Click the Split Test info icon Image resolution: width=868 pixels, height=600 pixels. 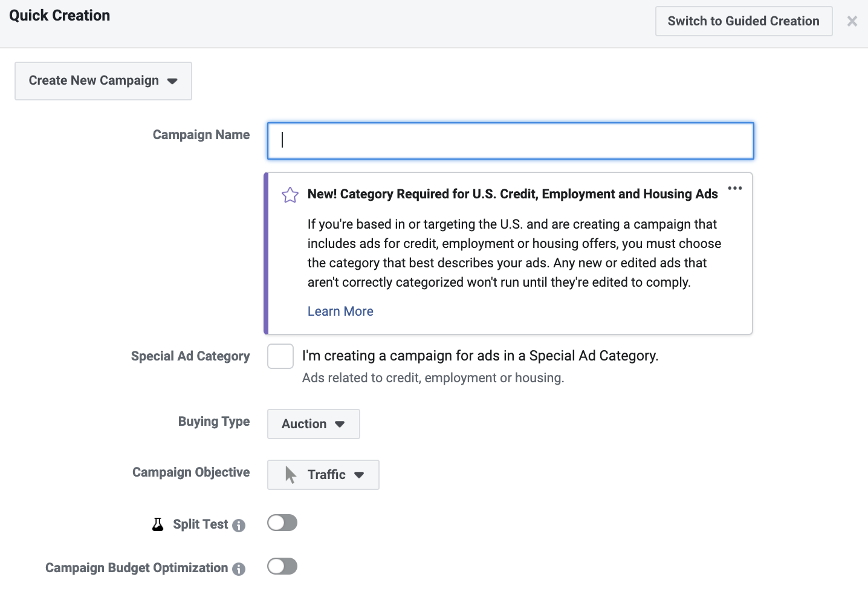point(239,526)
